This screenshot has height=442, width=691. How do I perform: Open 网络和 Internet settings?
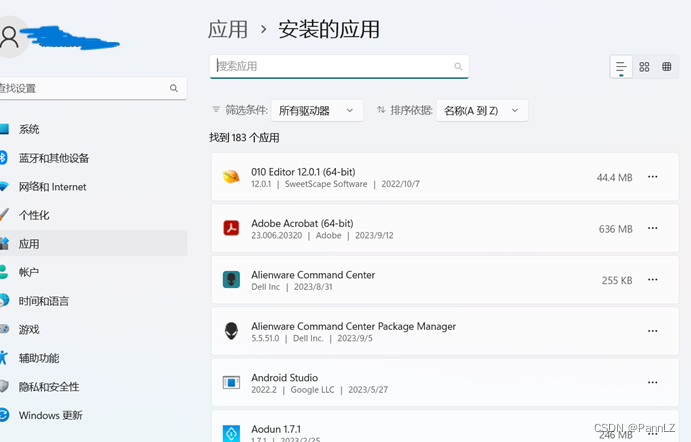[93, 186]
